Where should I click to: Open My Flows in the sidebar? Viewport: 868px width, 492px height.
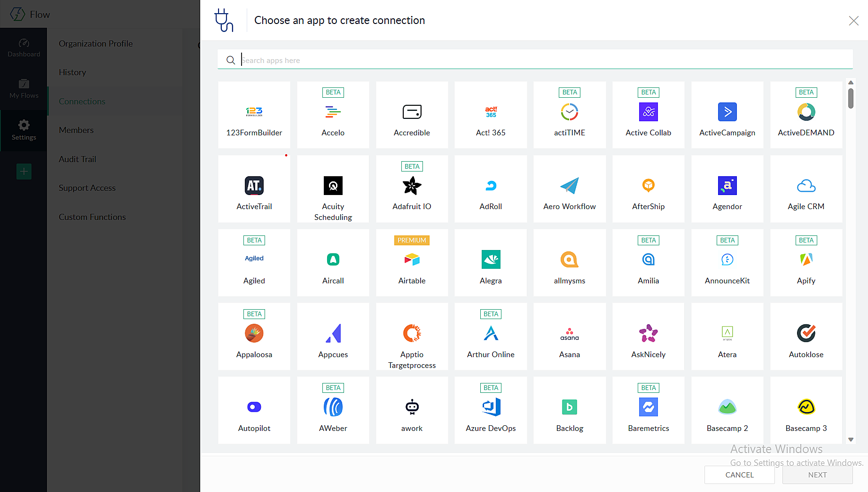[x=24, y=89]
